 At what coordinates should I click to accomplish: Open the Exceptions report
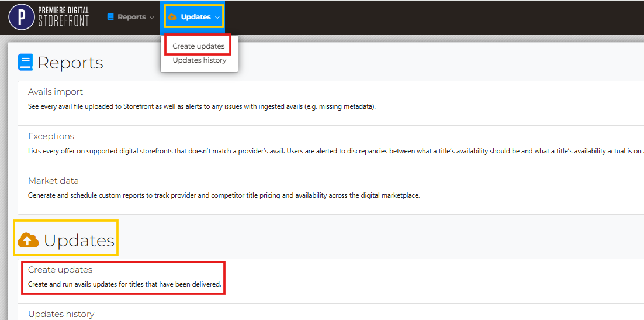pyautogui.click(x=51, y=136)
